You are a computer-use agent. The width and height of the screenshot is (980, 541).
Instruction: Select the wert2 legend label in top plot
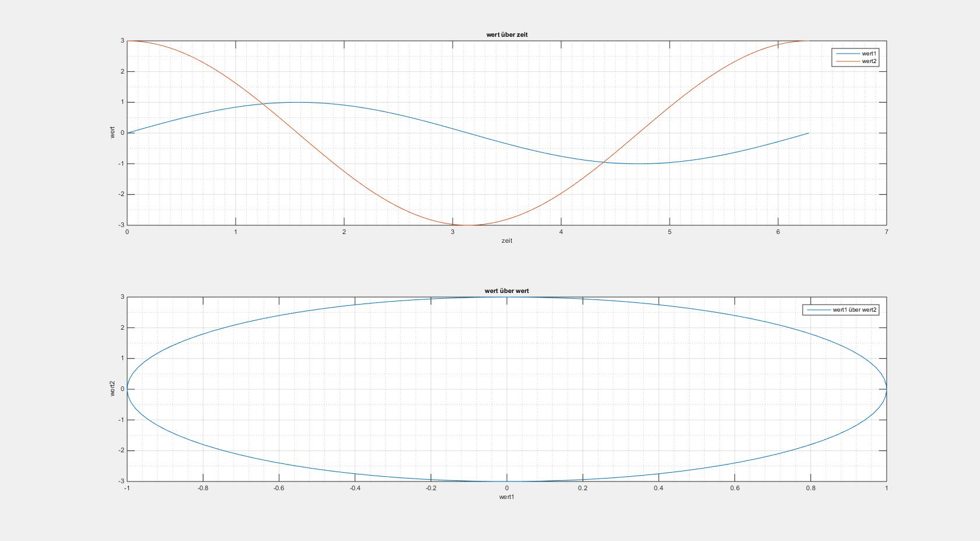click(869, 61)
